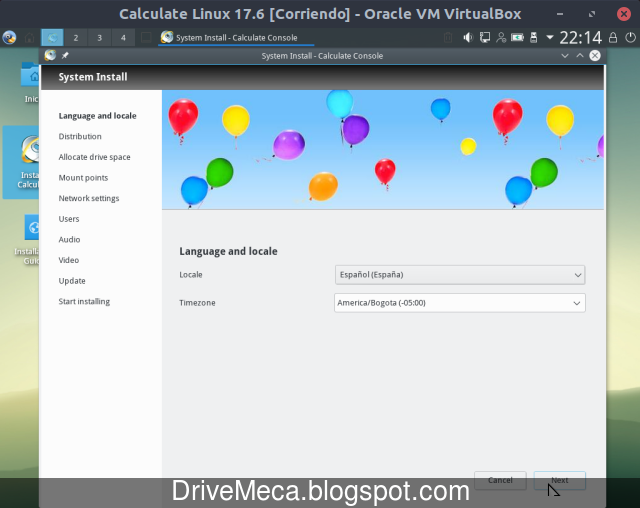Open the clipboard tray icon
This screenshot has height=508, width=640.
(448, 38)
